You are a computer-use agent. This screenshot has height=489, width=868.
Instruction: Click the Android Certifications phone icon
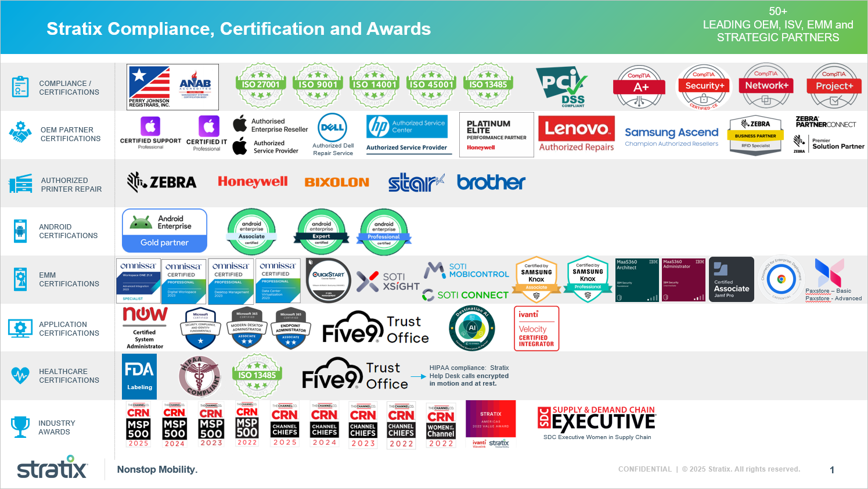tap(20, 231)
